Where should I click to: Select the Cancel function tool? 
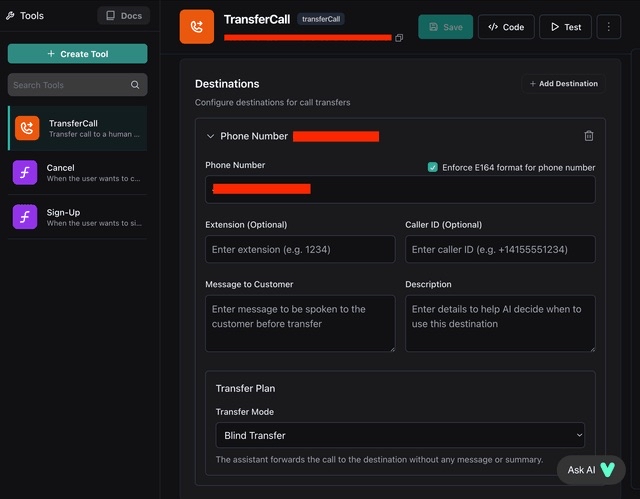(78, 173)
